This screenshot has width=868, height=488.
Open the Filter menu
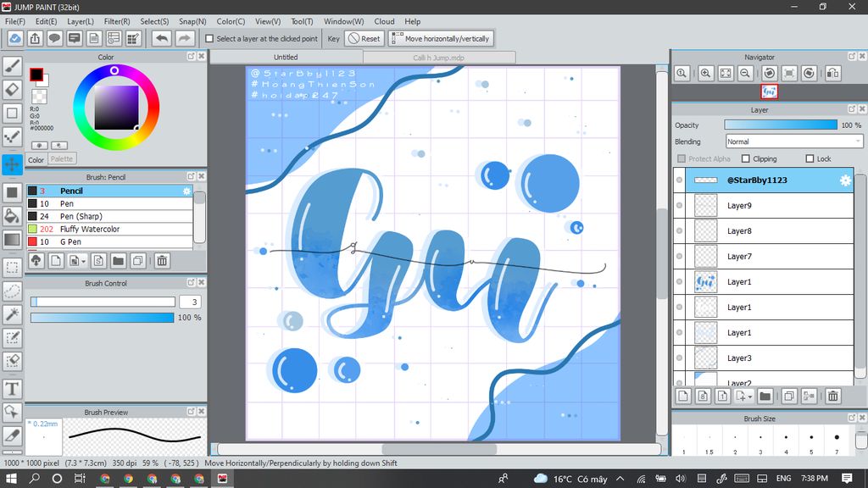click(117, 21)
